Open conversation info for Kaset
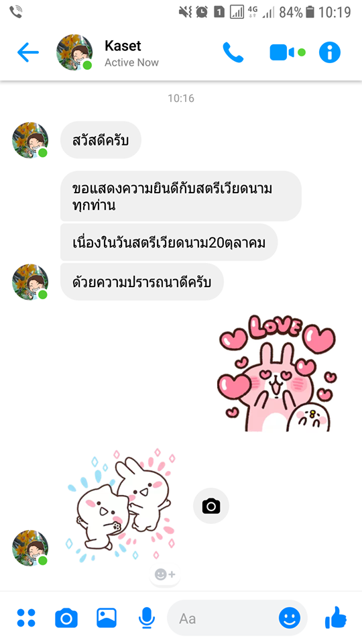Screen dimensions: 362x644 [x=330, y=52]
